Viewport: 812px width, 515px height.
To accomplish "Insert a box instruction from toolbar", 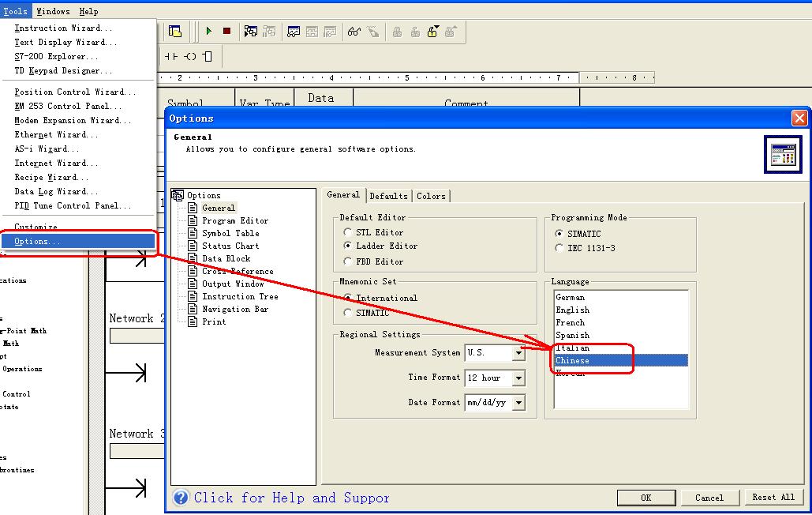I will point(208,56).
